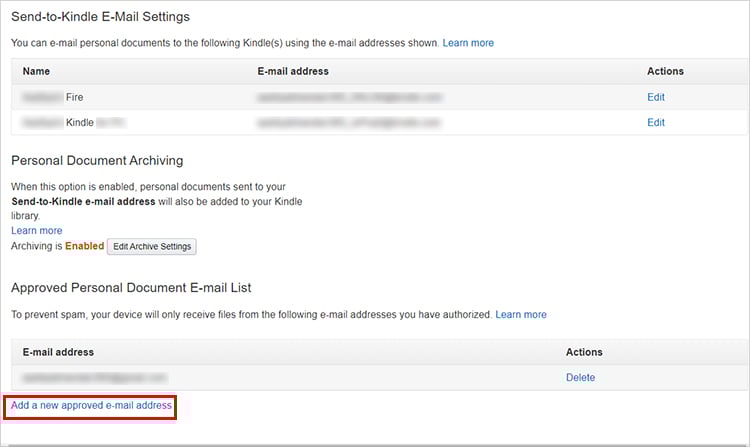Click the Name column header
Screen dimensions: 750x447
point(36,71)
